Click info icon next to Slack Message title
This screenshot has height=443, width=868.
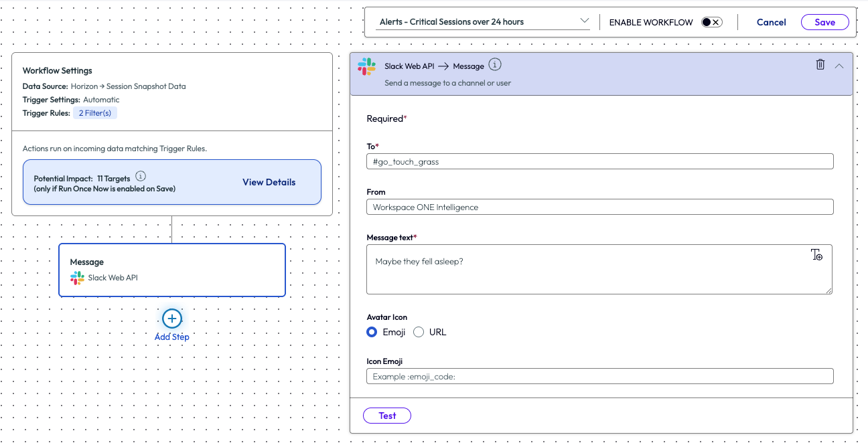click(494, 65)
